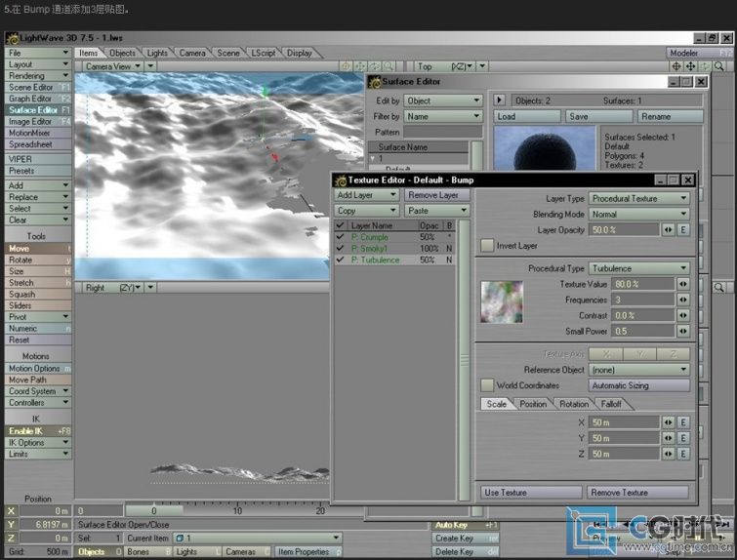
Task: Click Create Key button
Action: [465, 538]
